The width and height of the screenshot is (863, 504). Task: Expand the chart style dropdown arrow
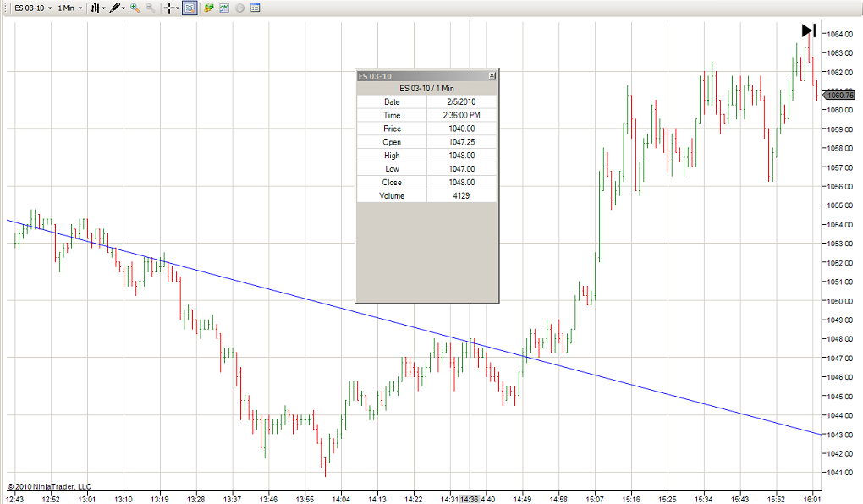(103, 8)
